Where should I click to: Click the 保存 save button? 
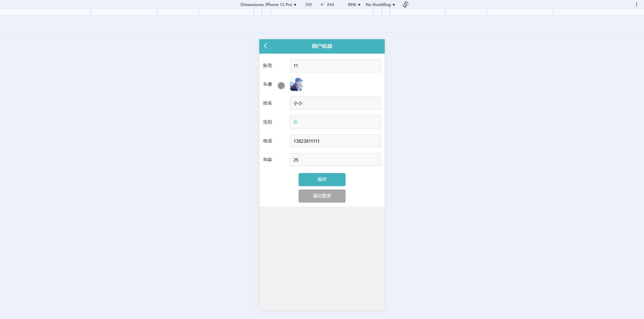click(x=322, y=180)
